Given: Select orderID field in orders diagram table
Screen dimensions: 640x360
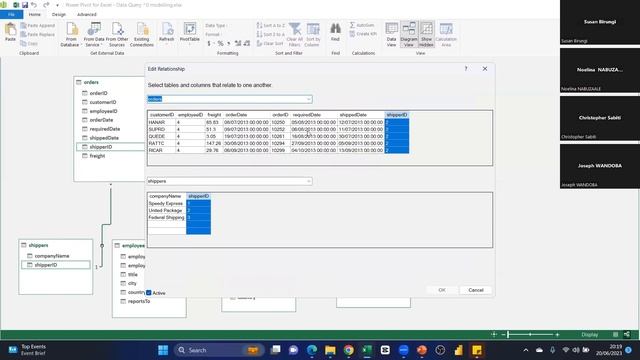Looking at the screenshot, I should (x=98, y=93).
